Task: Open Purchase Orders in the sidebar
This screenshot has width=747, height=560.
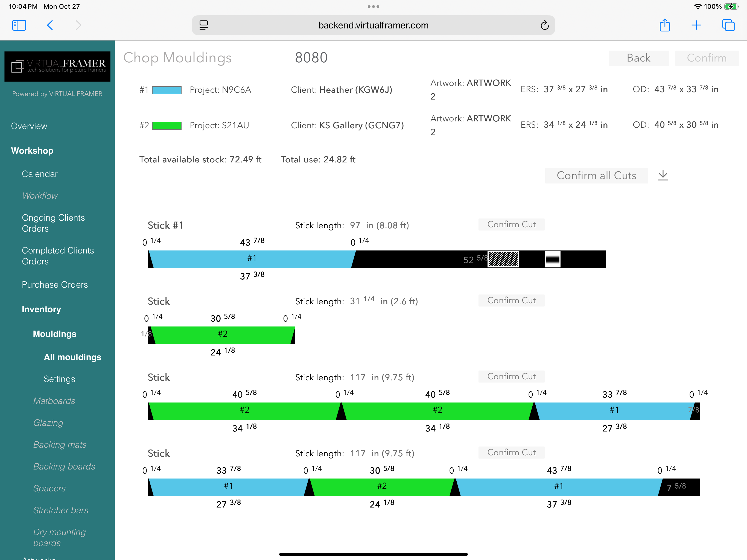Action: coord(55,285)
